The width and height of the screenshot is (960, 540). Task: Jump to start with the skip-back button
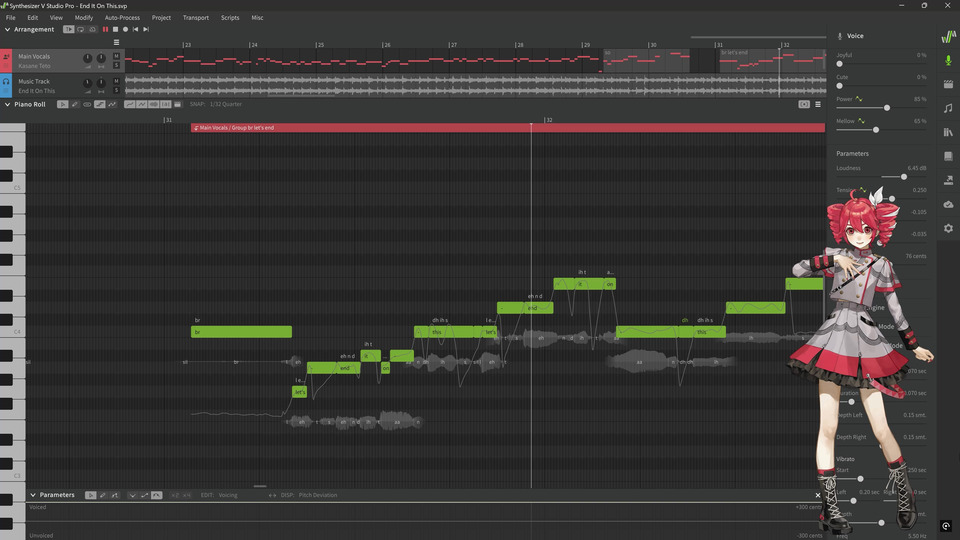click(135, 29)
